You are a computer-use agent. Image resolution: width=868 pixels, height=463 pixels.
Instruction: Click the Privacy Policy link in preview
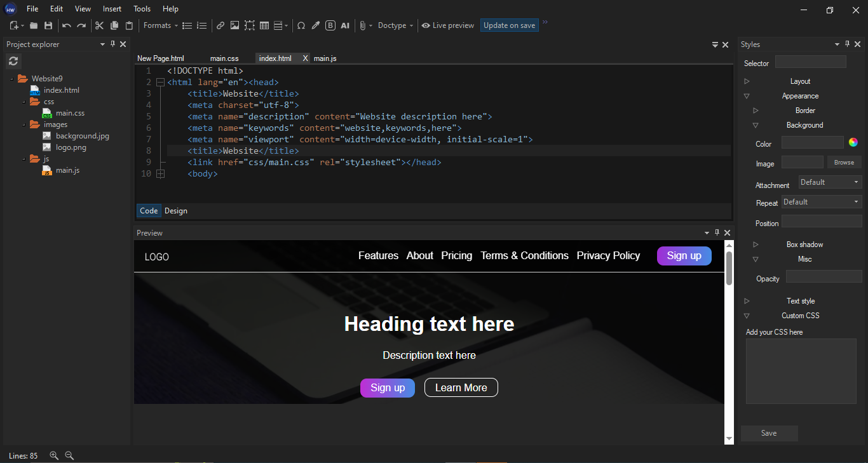pos(608,256)
